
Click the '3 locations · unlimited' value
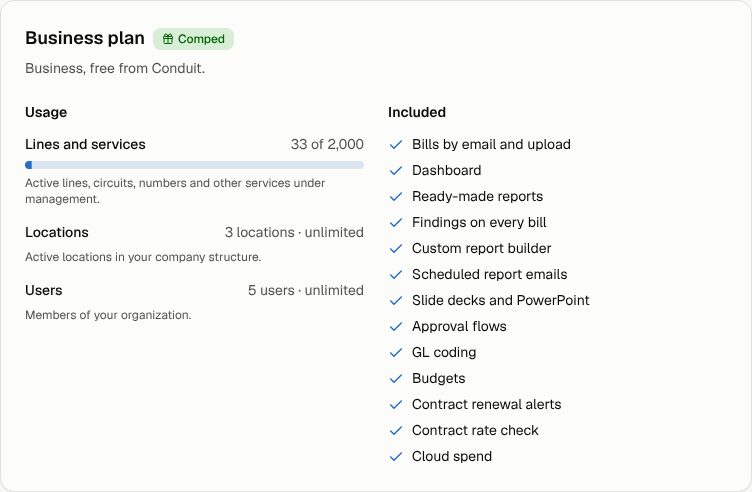pyautogui.click(x=294, y=232)
